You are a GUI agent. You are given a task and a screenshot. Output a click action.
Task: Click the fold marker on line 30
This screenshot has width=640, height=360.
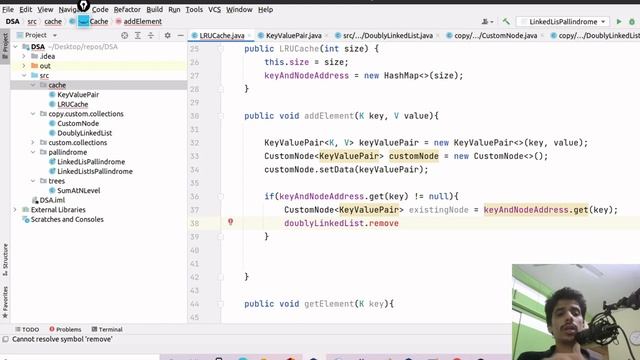pos(220,116)
